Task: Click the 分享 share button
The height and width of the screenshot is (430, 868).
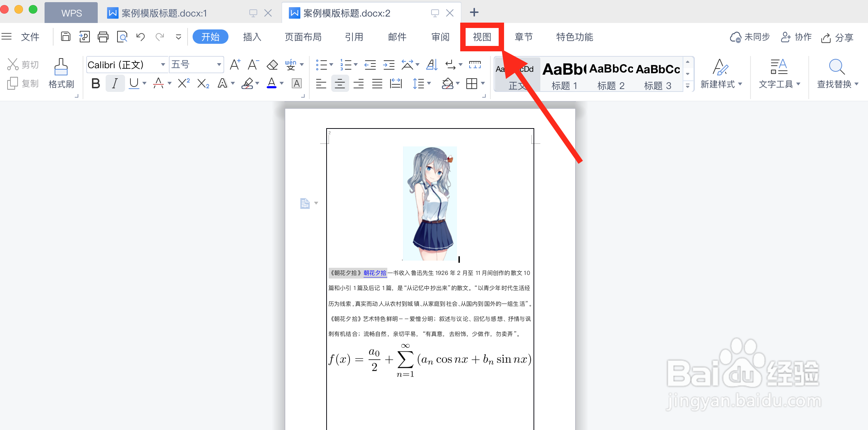Action: click(x=837, y=37)
